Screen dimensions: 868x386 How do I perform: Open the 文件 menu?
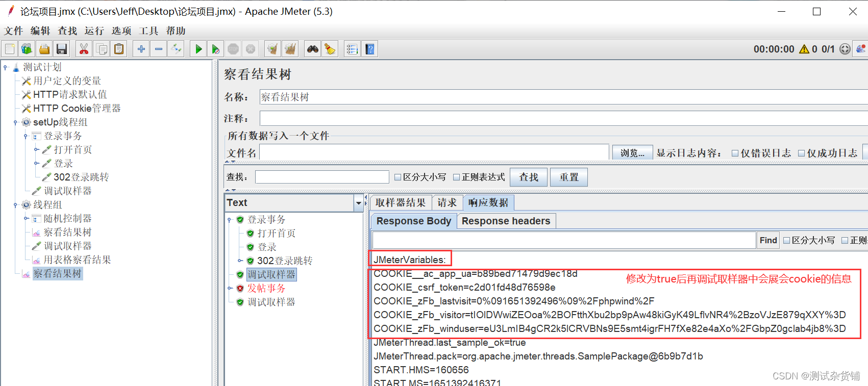pos(14,31)
